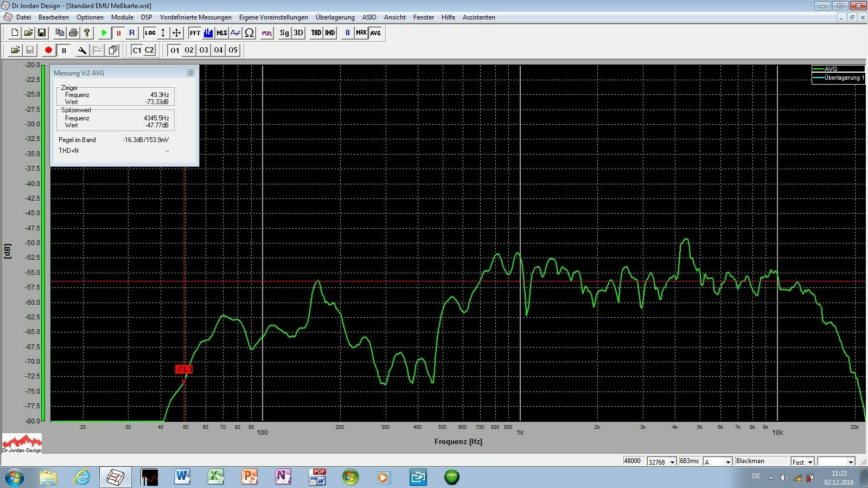
Task: Click the red-blue overlay curves icon
Action: 267,33
